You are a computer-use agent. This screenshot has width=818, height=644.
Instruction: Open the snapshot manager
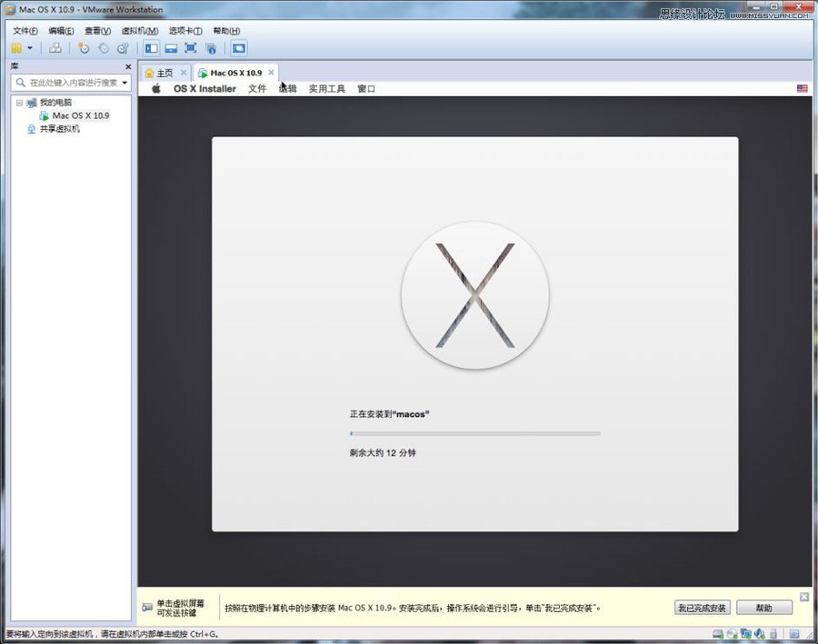[x=124, y=48]
